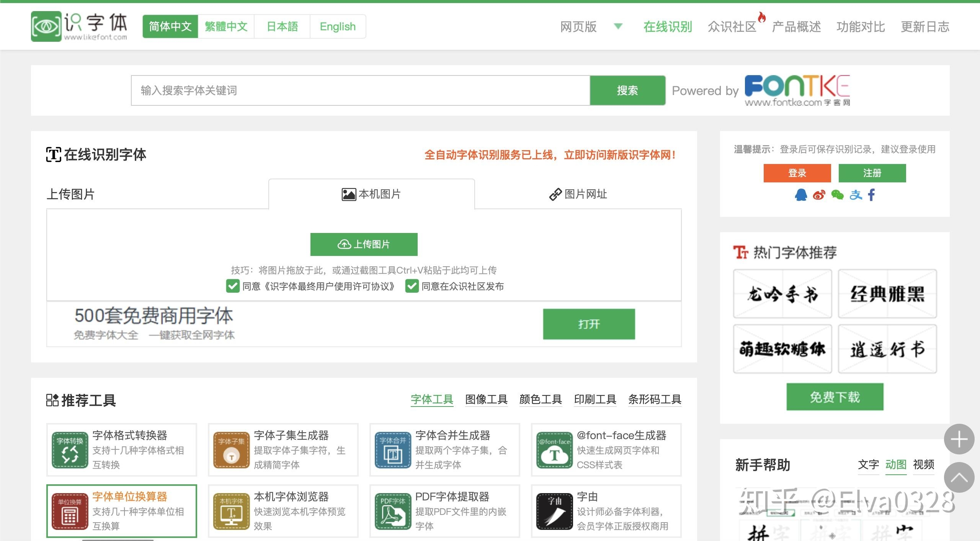The height and width of the screenshot is (541, 980).
Task: Enable 同意《识字体最终用户使用许可协议》 checkbox
Action: tap(233, 286)
